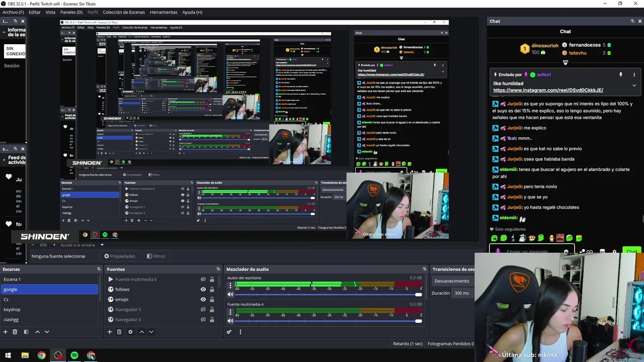Screen dimensions: 644x362
Task: Open the Instagram reel link in chat
Action: tap(548, 90)
